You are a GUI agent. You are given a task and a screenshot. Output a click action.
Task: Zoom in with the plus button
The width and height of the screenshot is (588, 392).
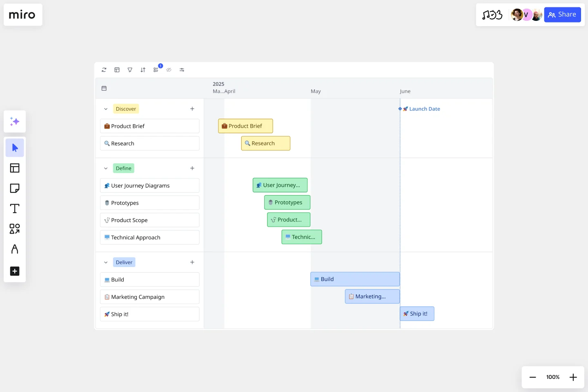573,377
